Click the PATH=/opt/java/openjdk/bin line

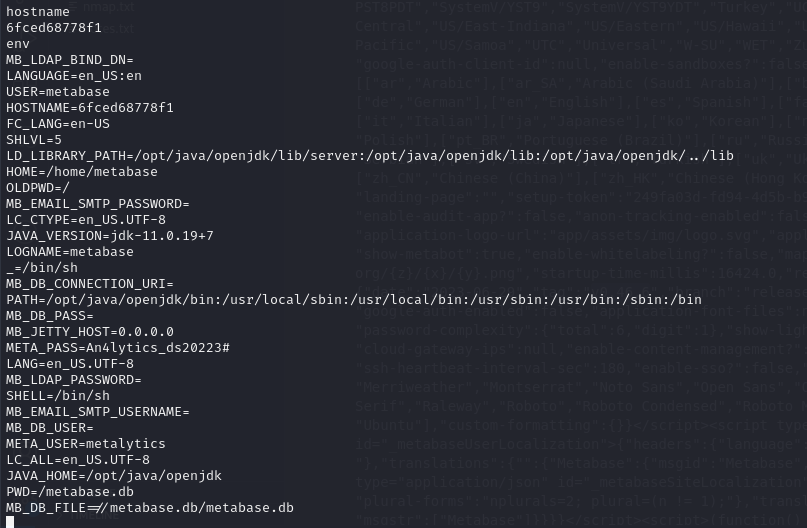[x=354, y=300]
